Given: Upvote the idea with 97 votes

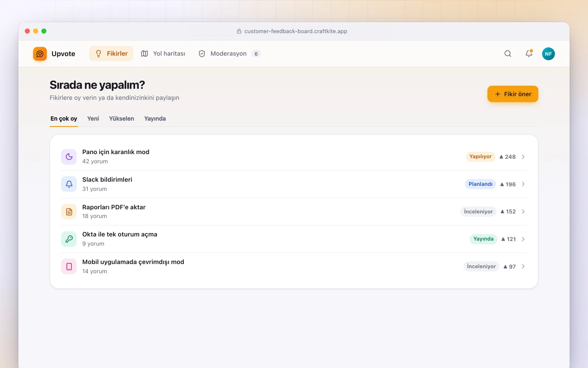Looking at the screenshot, I should point(509,266).
